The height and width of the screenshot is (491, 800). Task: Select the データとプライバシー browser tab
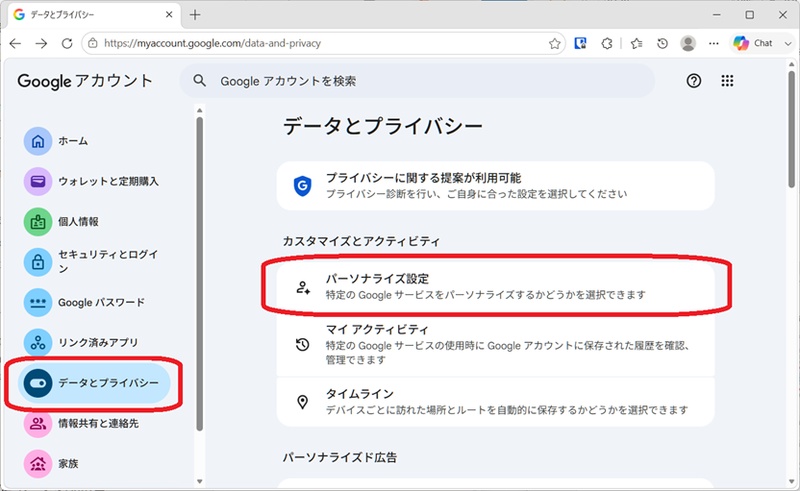(93, 15)
